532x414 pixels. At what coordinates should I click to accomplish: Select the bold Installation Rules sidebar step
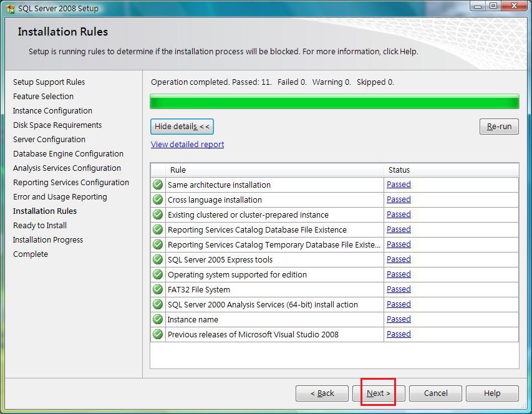pyautogui.click(x=45, y=211)
